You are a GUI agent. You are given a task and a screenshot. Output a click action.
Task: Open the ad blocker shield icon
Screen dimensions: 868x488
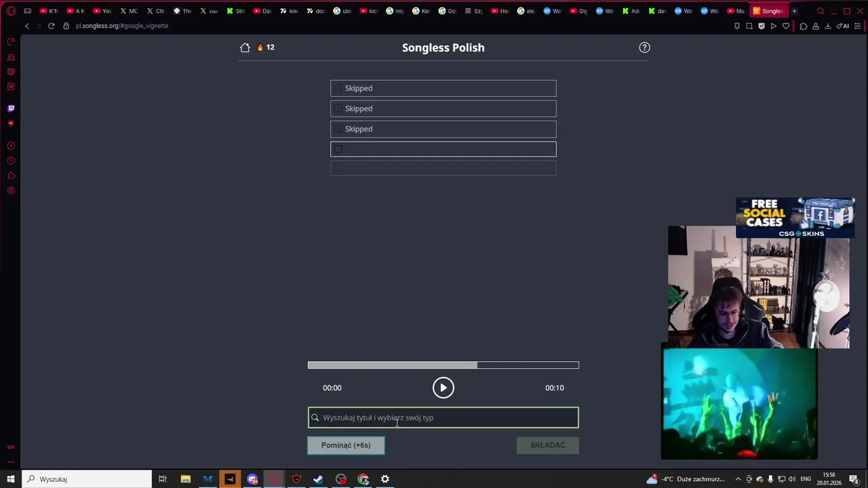[762, 26]
